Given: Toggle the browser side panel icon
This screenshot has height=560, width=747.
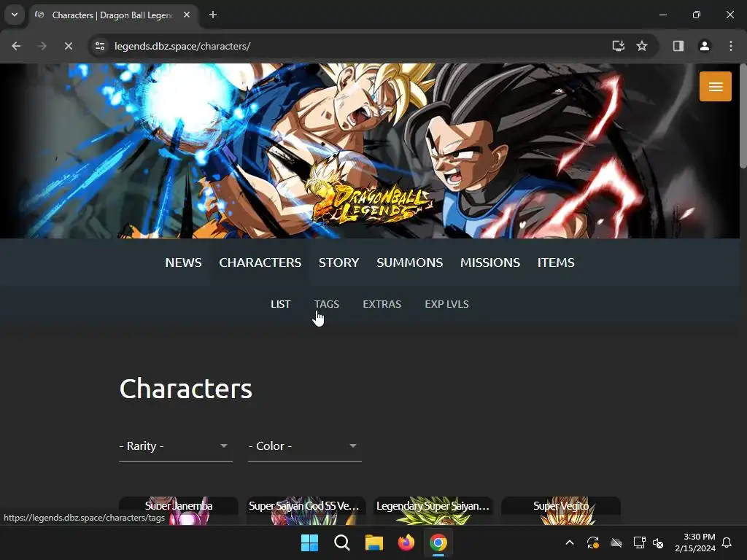Looking at the screenshot, I should point(678,46).
